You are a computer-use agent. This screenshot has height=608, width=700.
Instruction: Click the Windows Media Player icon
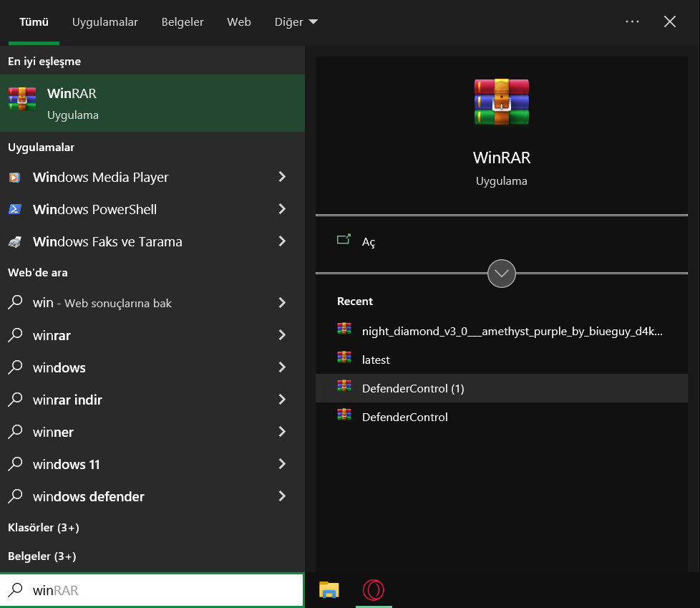[15, 178]
